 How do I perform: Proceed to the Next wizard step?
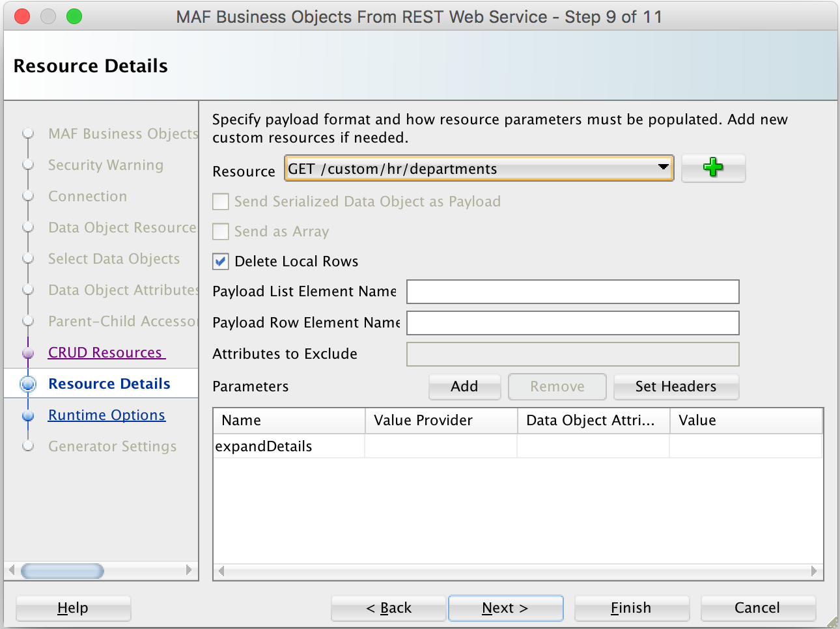click(505, 608)
